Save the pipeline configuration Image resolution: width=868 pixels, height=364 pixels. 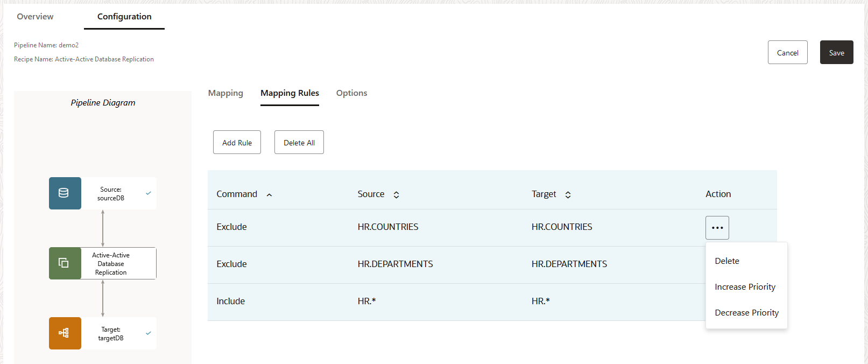pos(836,53)
